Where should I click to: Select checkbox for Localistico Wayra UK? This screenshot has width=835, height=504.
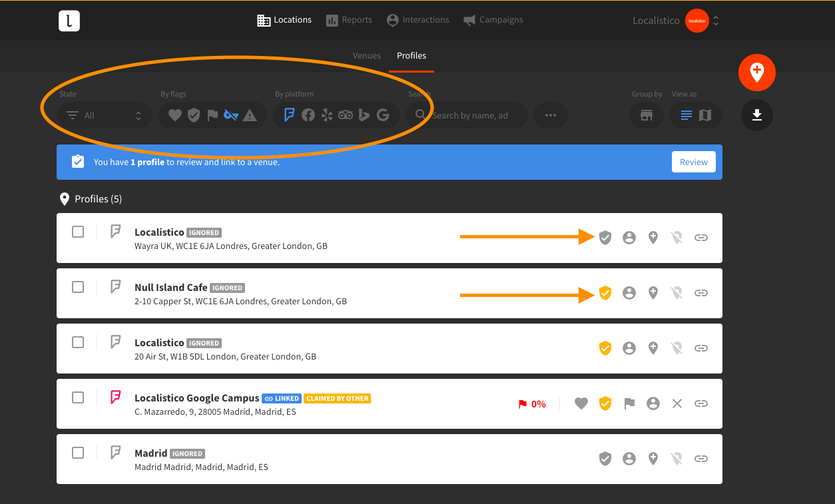[x=78, y=232]
